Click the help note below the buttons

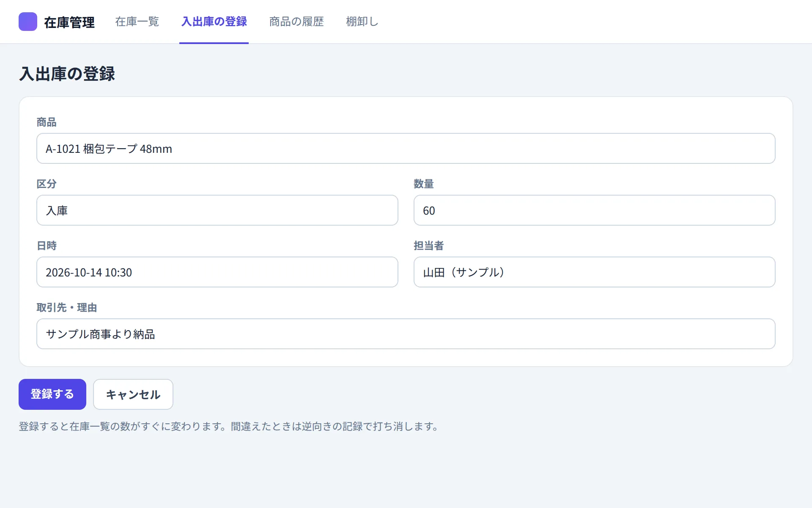click(229, 426)
